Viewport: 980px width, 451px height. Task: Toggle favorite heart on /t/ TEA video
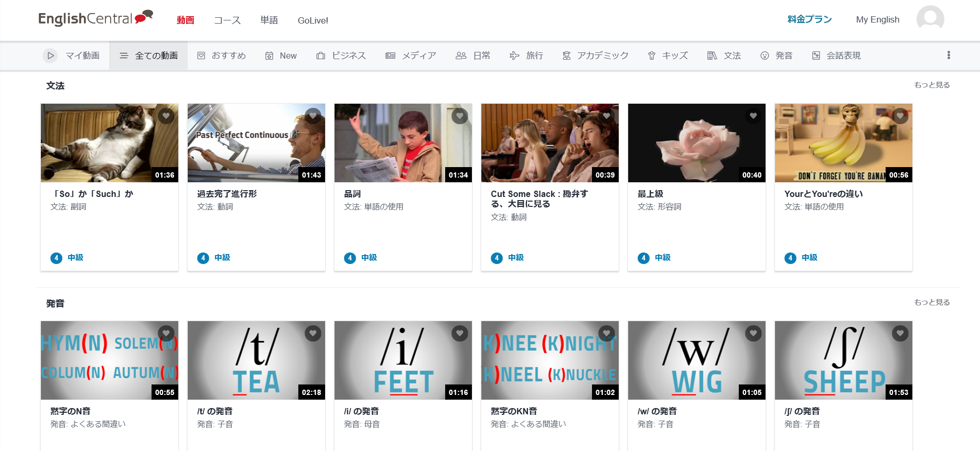click(313, 333)
